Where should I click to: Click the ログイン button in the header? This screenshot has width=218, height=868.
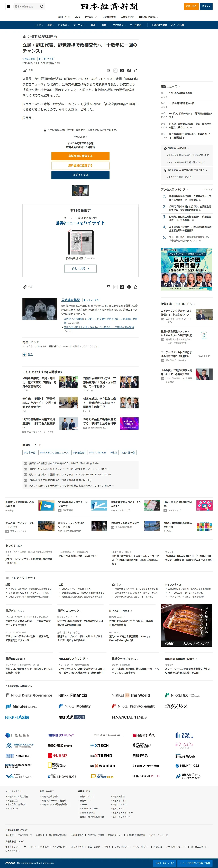pyautogui.click(x=206, y=6)
